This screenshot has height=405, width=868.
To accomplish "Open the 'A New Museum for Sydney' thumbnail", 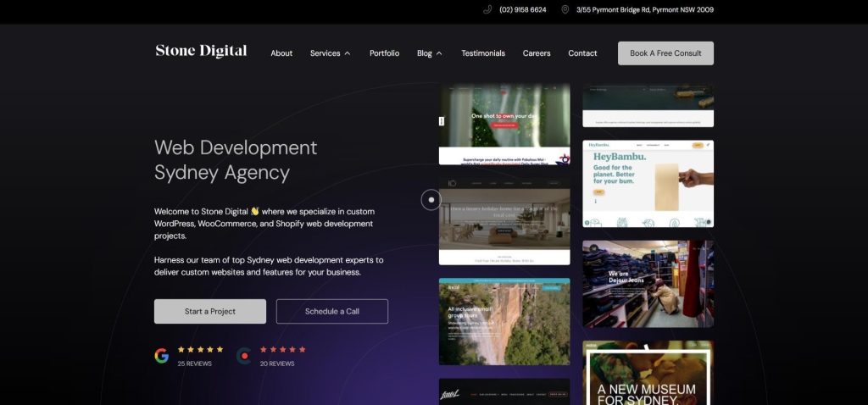I will [648, 373].
